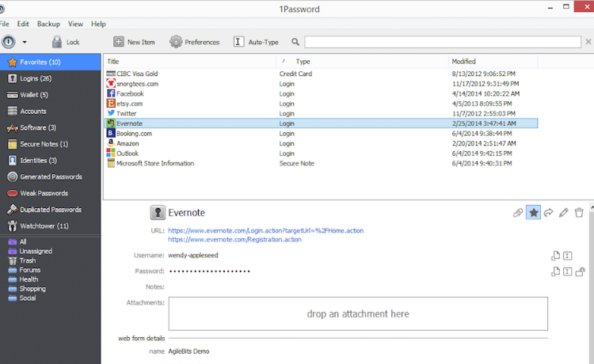Focus the search input field

click(443, 42)
